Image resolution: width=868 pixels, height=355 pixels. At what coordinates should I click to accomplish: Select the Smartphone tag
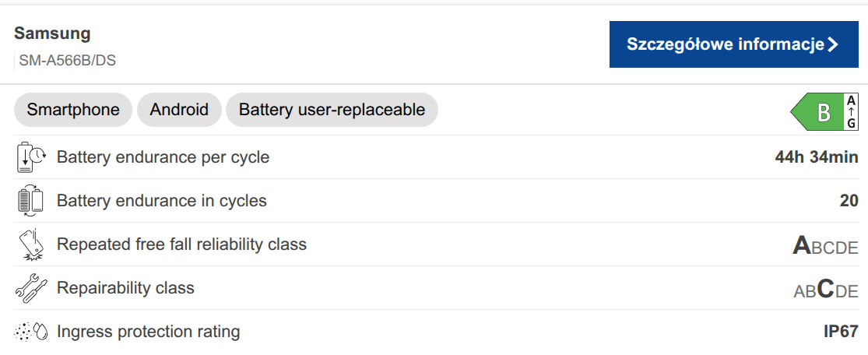[73, 110]
